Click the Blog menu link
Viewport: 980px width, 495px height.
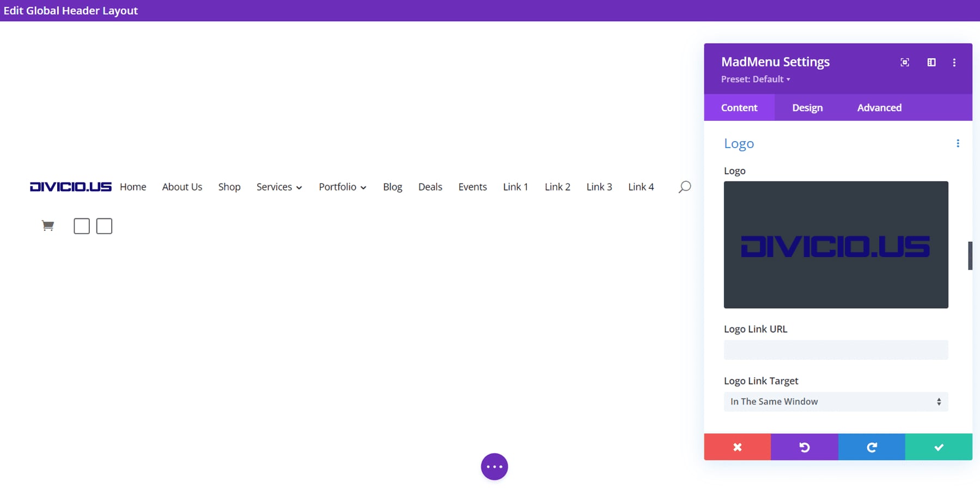coord(392,187)
